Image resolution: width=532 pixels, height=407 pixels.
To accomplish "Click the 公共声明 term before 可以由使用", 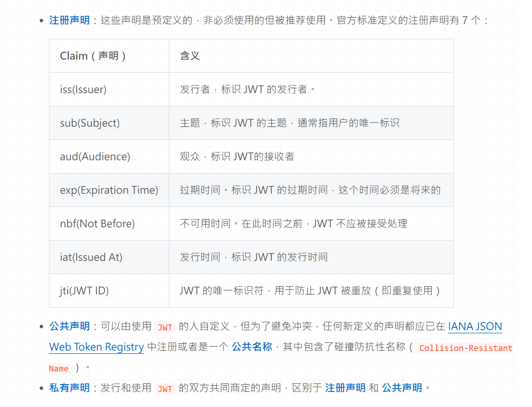I will coord(69,327).
